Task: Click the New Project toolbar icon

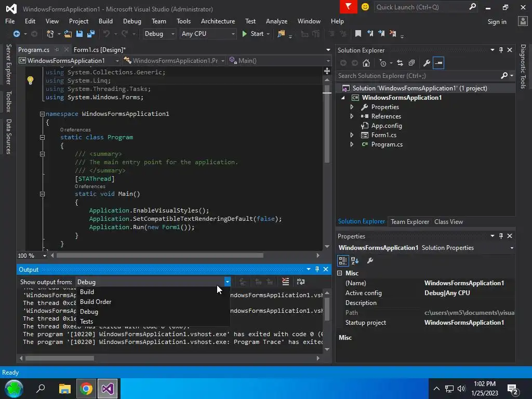Action: click(x=50, y=34)
